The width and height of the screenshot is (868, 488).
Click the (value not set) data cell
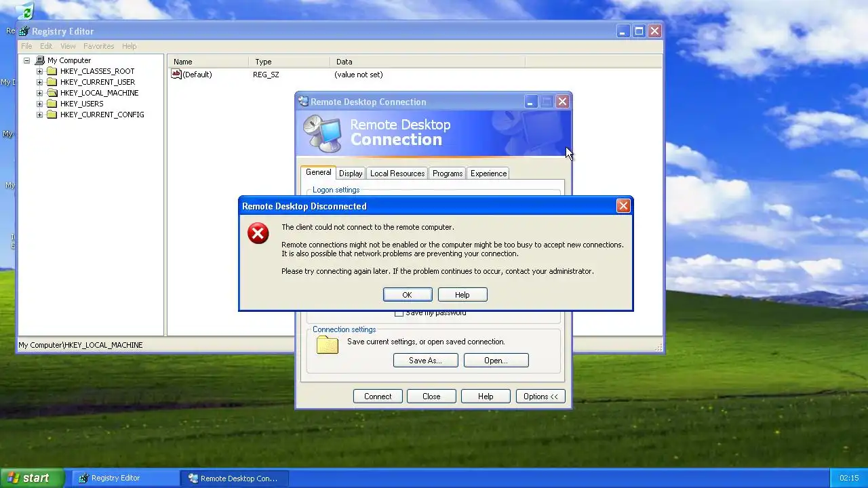point(359,75)
